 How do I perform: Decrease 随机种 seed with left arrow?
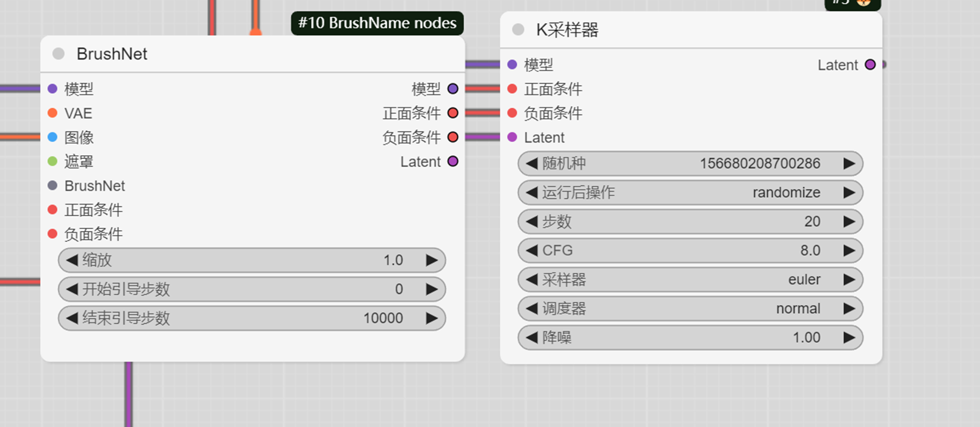click(x=532, y=163)
